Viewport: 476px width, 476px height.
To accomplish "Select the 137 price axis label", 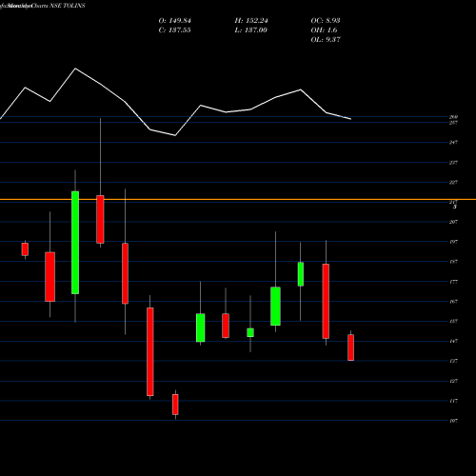I will coord(453,361).
